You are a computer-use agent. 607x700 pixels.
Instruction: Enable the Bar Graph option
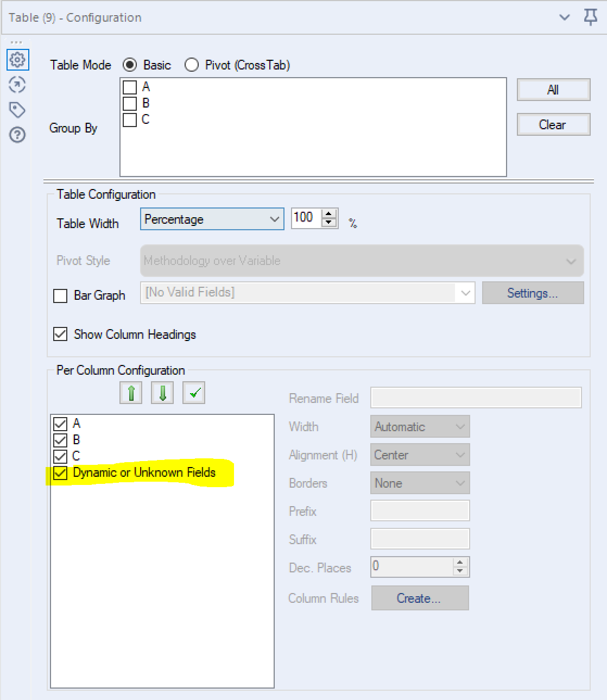[60, 295]
